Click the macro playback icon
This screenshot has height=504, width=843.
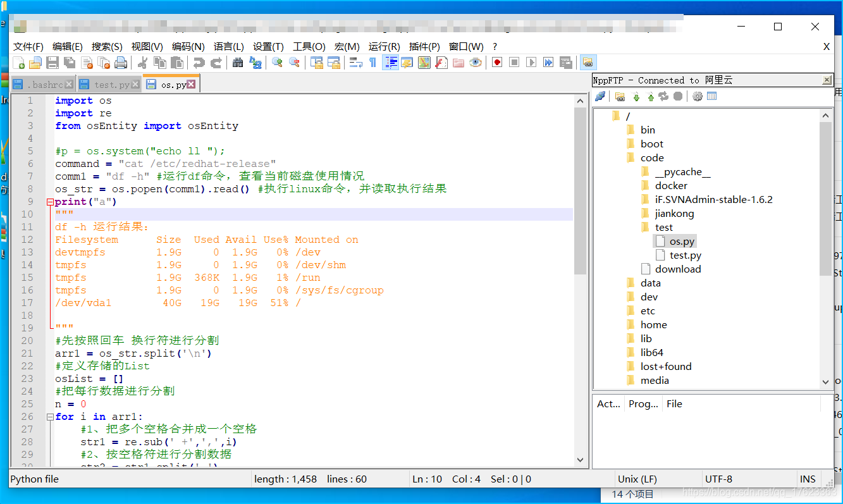(531, 63)
